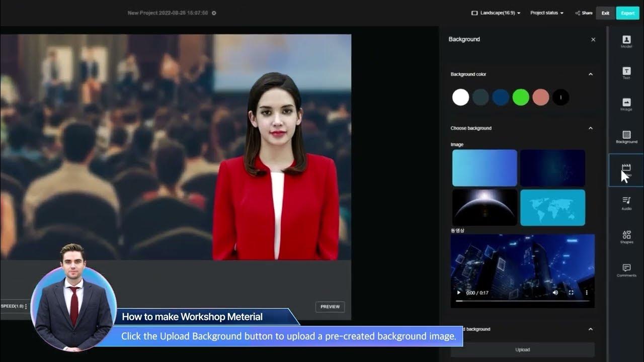Open video player more options menu
The width and height of the screenshot is (644, 362).
click(x=587, y=293)
